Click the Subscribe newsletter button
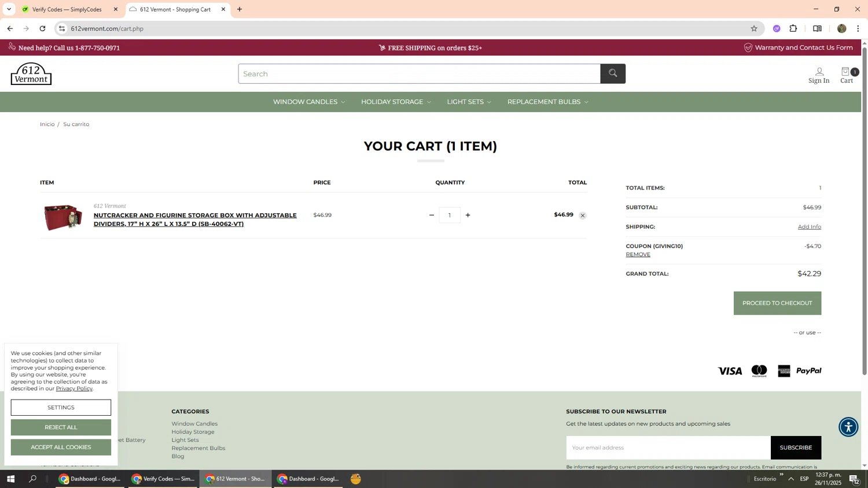 [x=796, y=448]
